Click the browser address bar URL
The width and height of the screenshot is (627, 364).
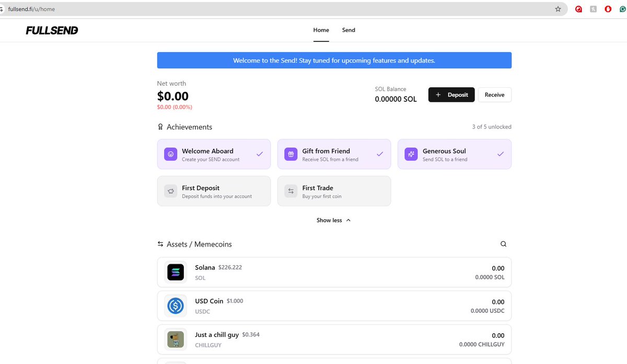coord(31,9)
